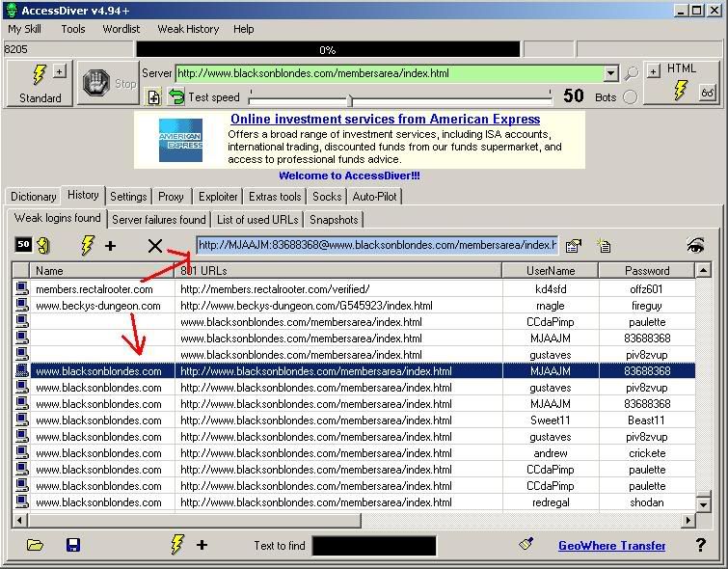Click the question mark help icon
This screenshot has height=569, width=728.
[x=701, y=545]
